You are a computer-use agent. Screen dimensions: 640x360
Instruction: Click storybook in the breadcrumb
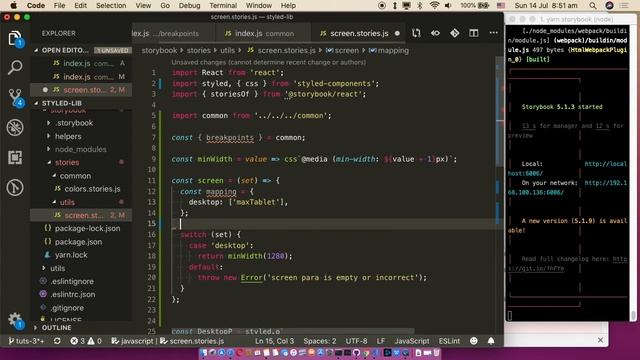(159, 50)
